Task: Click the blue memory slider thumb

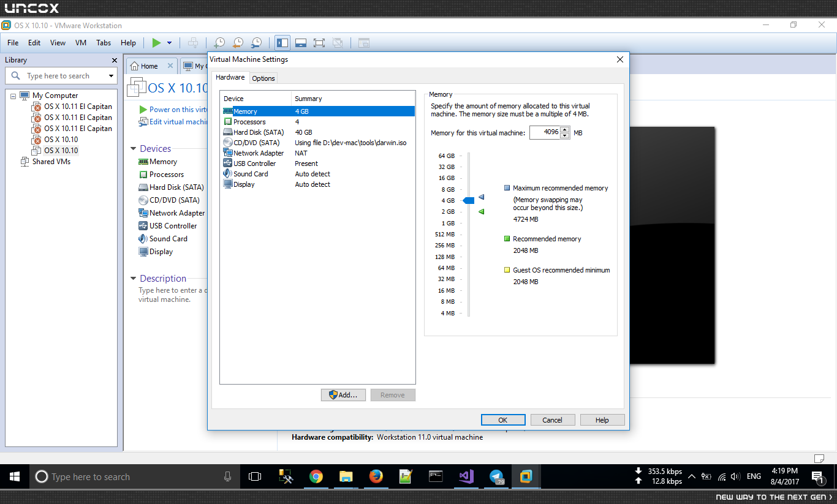Action: [x=469, y=200]
